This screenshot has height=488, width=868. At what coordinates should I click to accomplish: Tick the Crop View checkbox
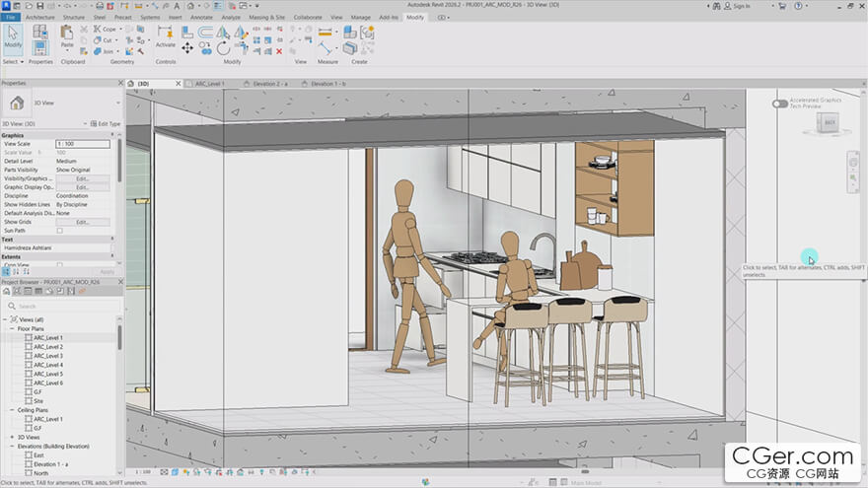click(x=60, y=264)
